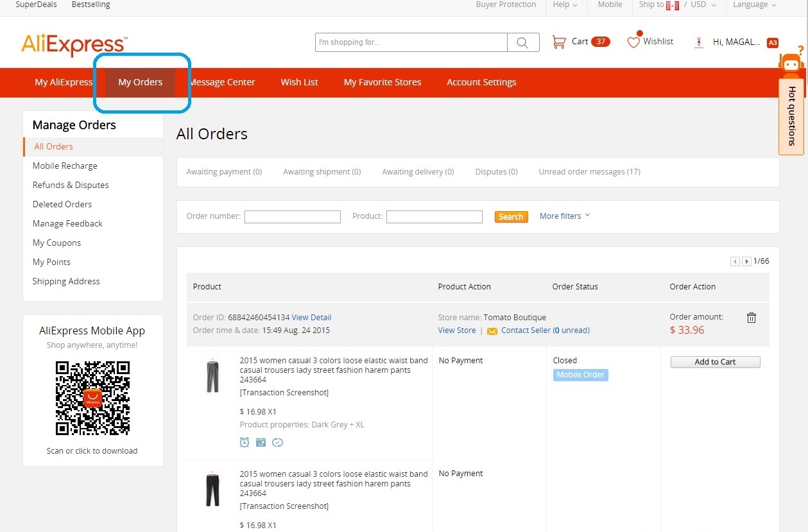Filter by Awaiting shipment (0)

point(322,172)
